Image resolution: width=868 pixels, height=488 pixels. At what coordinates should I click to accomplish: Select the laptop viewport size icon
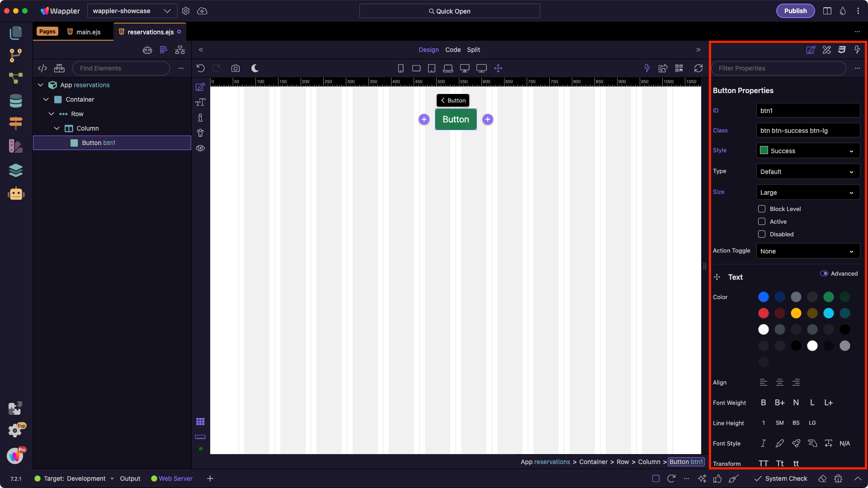(448, 68)
